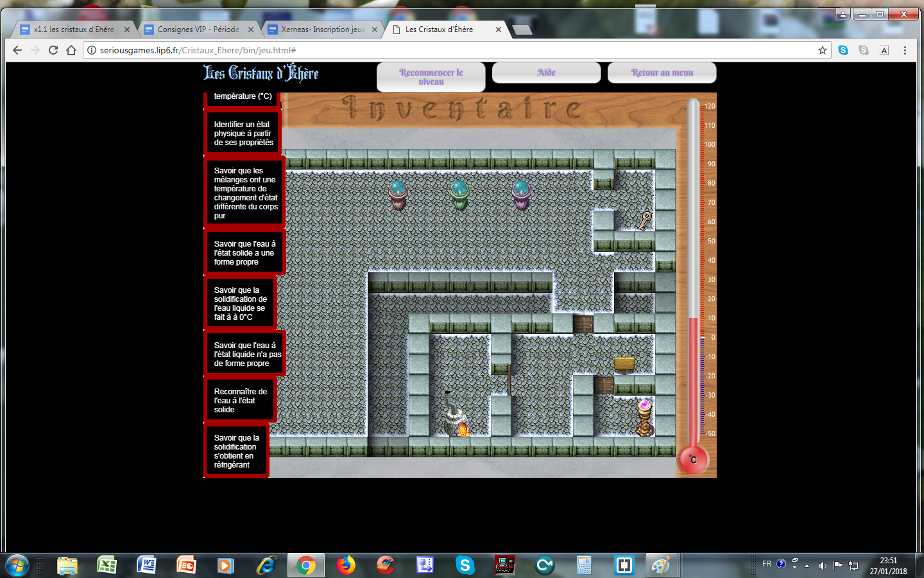Click the Retour au menu button
The image size is (924, 578).
662,73
